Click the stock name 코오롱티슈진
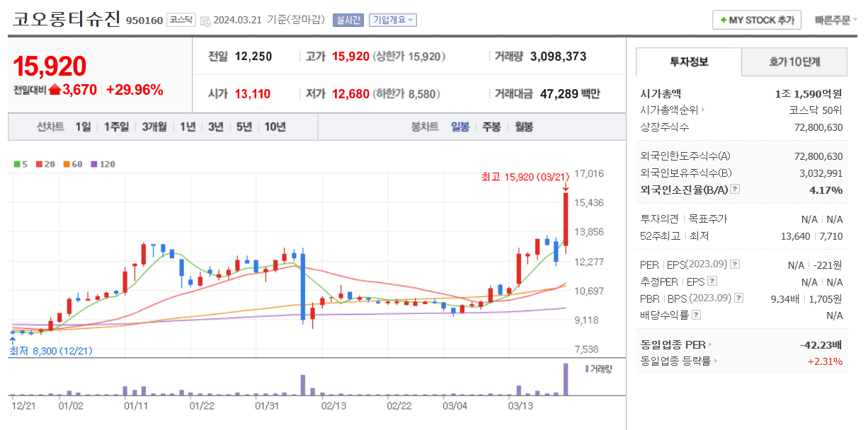This screenshot has width=868, height=430. pos(66,19)
